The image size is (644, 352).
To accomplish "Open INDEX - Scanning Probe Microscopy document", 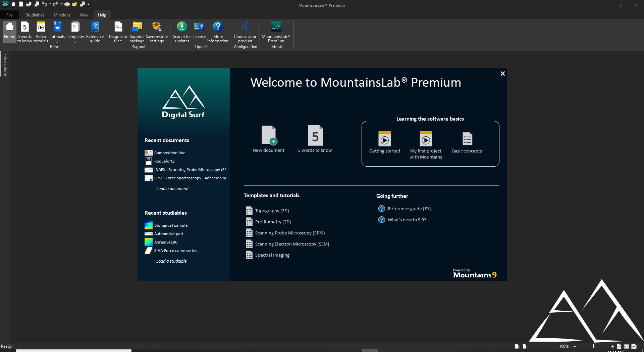I will click(x=185, y=170).
